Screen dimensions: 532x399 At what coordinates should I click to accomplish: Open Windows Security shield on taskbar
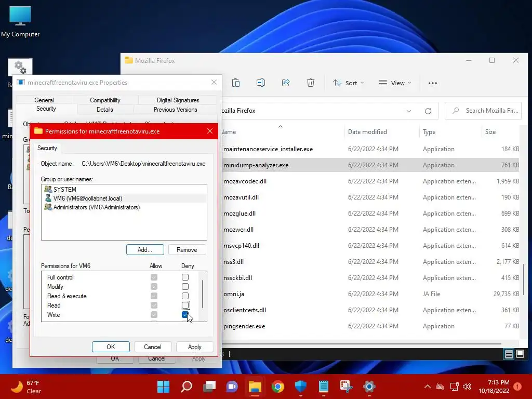coord(301,387)
